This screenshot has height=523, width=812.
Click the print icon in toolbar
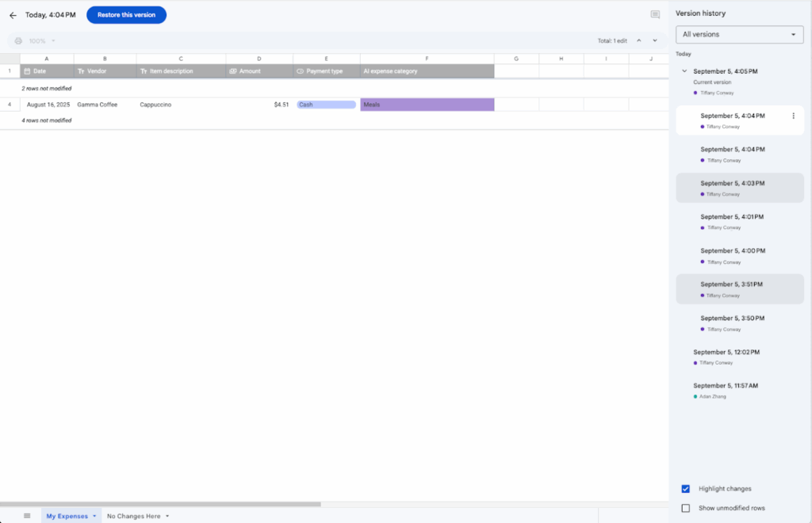18,40
